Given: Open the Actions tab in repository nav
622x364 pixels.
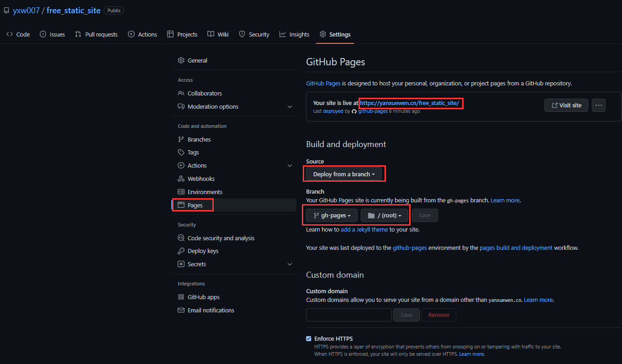Looking at the screenshot, I should 142,34.
